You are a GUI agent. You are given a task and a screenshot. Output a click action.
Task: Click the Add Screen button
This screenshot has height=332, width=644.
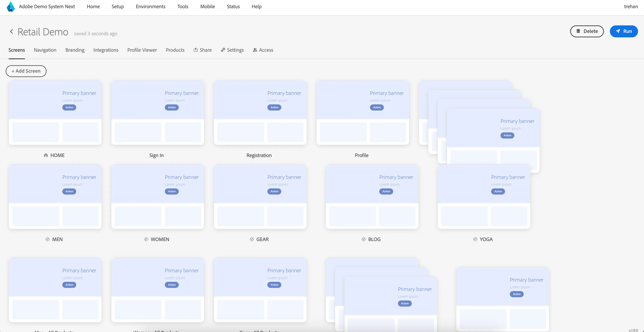pyautogui.click(x=26, y=71)
